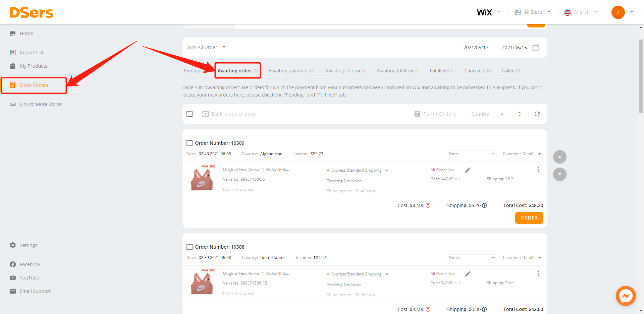The image size is (644, 314).
Task: Click the scroll-to-bottom round button
Action: click(x=559, y=174)
